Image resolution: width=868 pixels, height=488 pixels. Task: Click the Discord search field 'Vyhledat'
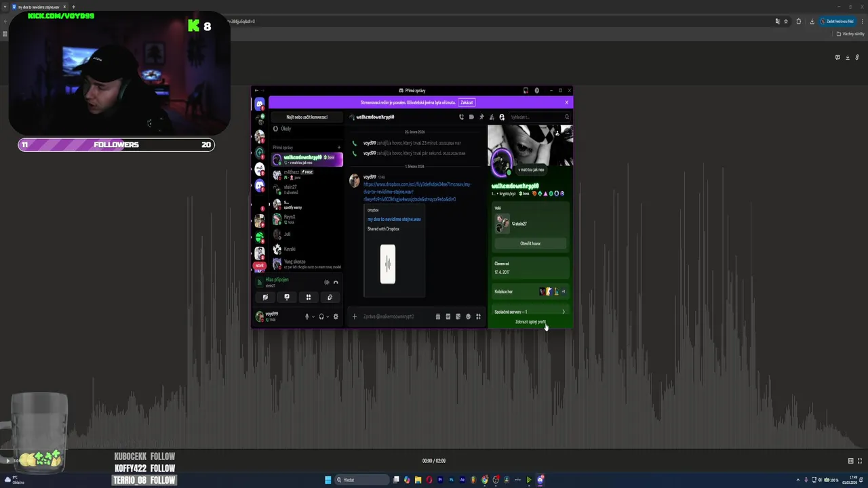coord(540,117)
